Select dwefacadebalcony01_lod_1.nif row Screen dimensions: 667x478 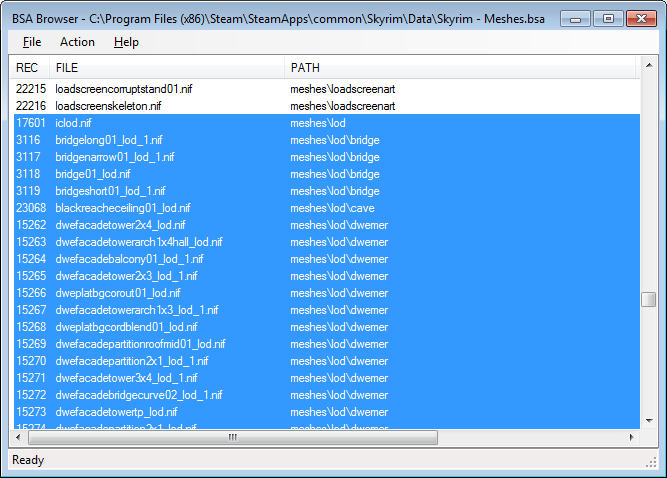(x=327, y=259)
